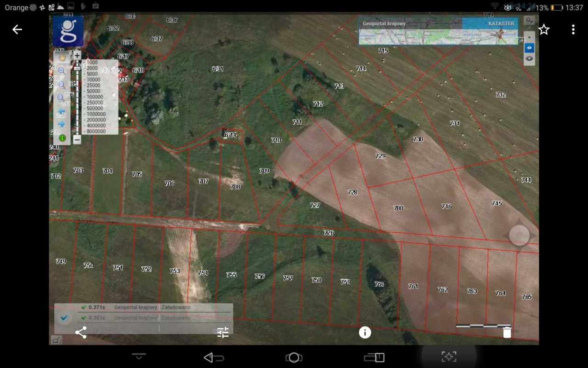Toggle the blue checkmark in status panel
This screenshot has width=588, height=368.
coord(64,317)
